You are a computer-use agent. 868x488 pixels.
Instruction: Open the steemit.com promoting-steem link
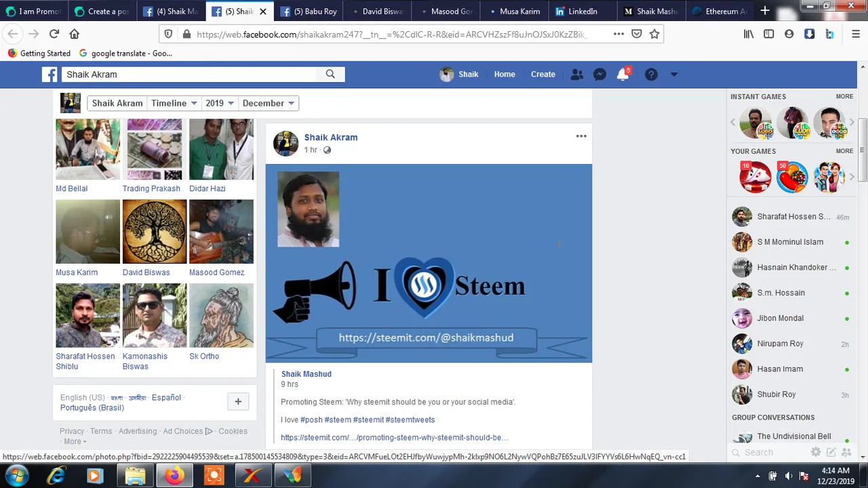click(x=395, y=438)
